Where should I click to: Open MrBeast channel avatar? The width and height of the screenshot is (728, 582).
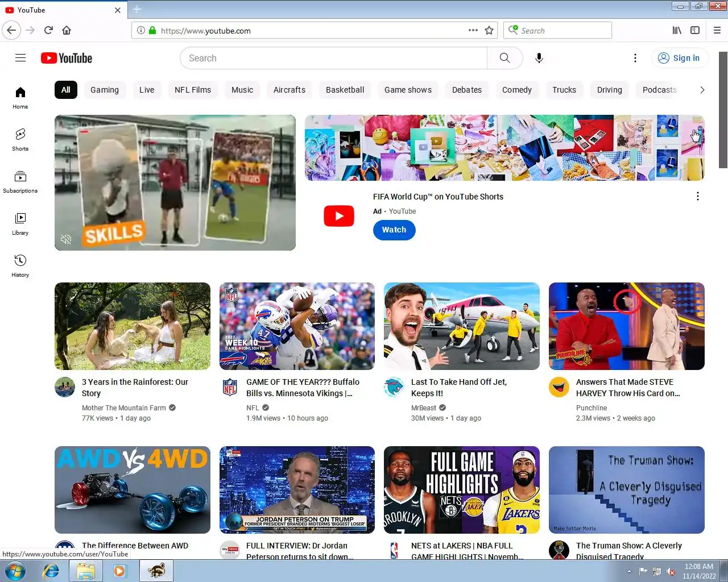coord(394,387)
